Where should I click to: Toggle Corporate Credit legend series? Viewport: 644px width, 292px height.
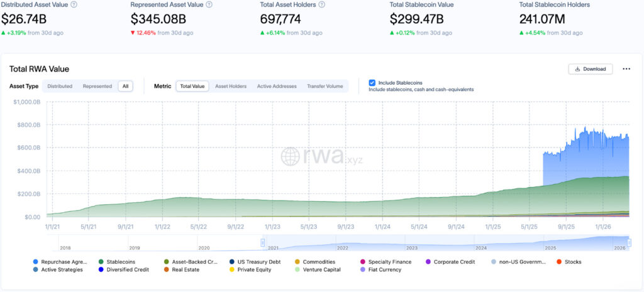click(x=450, y=262)
